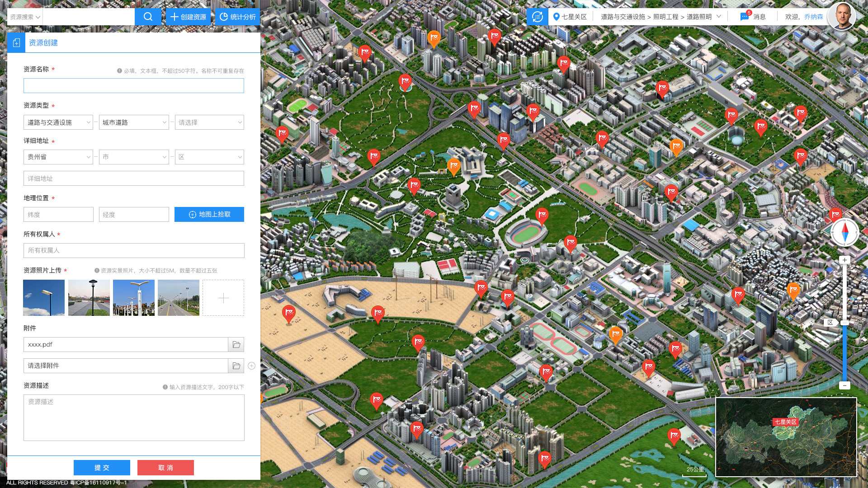Zoom out with the minus map button
Viewport: 868px width, 488px height.
[x=844, y=385]
